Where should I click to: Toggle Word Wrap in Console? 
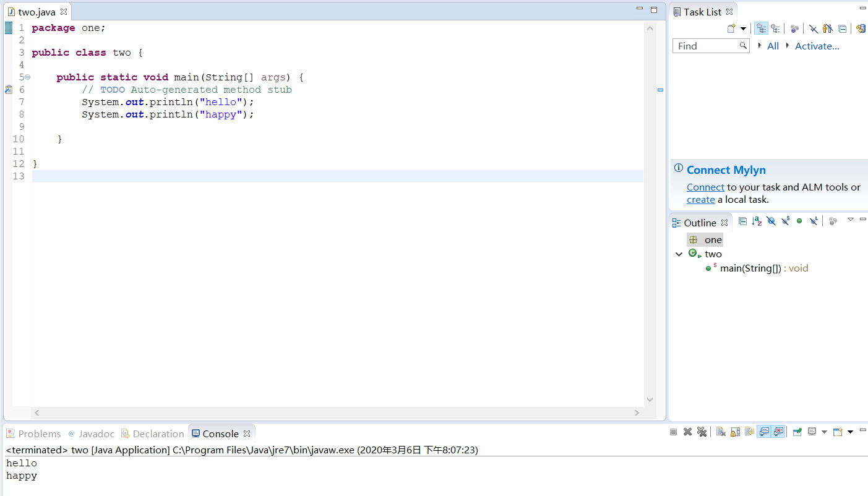point(749,432)
